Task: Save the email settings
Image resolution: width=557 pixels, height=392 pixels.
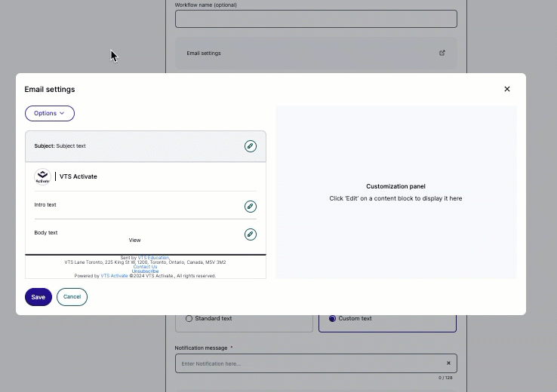Action: [x=38, y=297]
